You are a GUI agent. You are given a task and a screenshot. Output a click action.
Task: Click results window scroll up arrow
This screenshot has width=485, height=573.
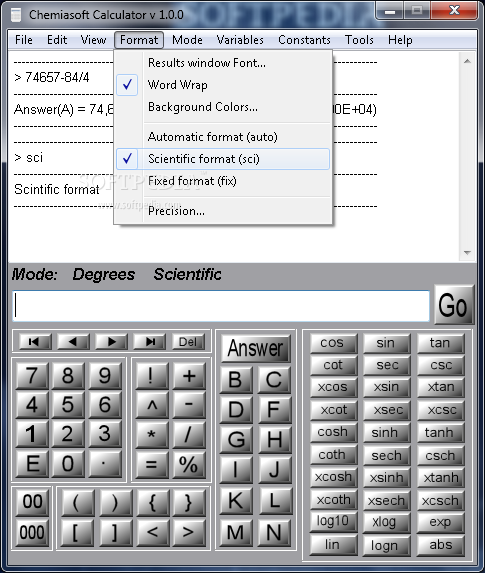467,61
